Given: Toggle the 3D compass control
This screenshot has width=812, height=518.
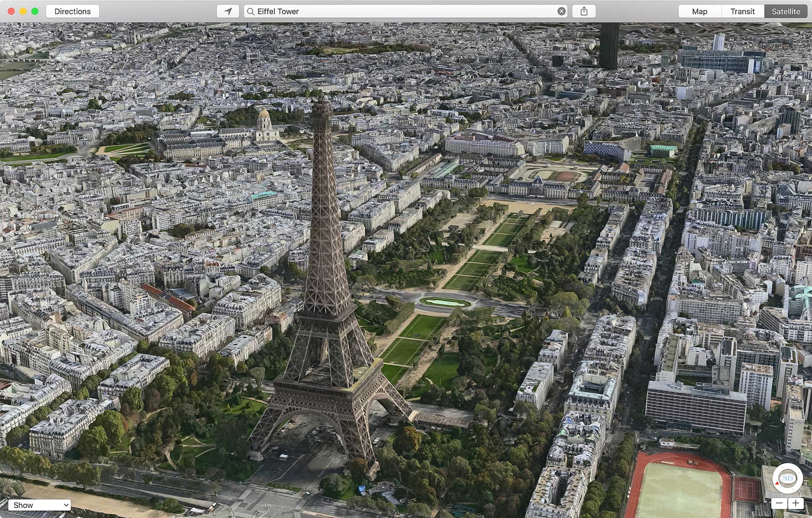Looking at the screenshot, I should click(x=787, y=479).
